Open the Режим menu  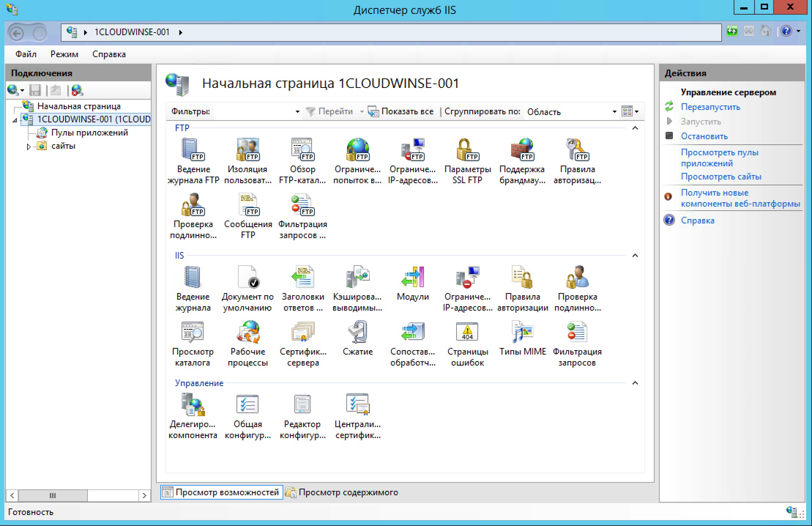tap(64, 54)
